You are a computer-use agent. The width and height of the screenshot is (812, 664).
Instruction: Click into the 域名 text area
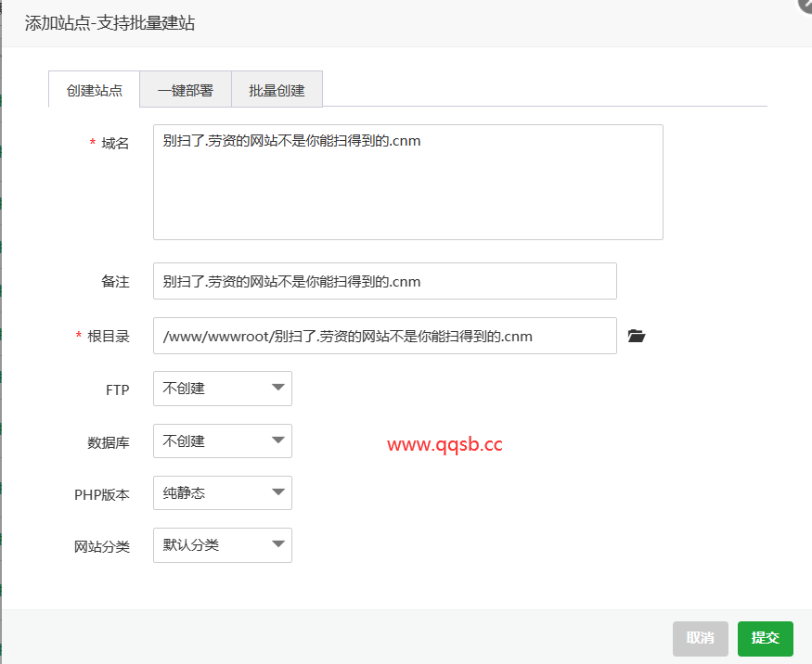(407, 183)
